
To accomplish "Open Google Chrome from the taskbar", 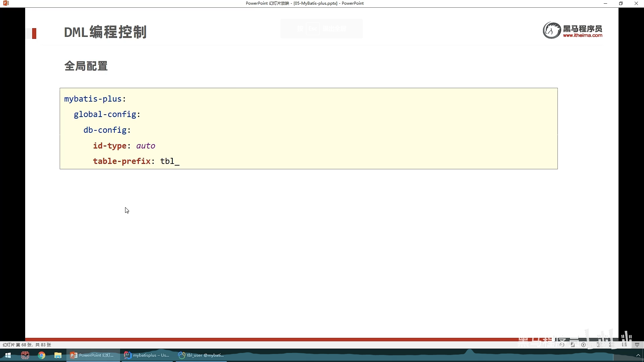I will coord(42,355).
